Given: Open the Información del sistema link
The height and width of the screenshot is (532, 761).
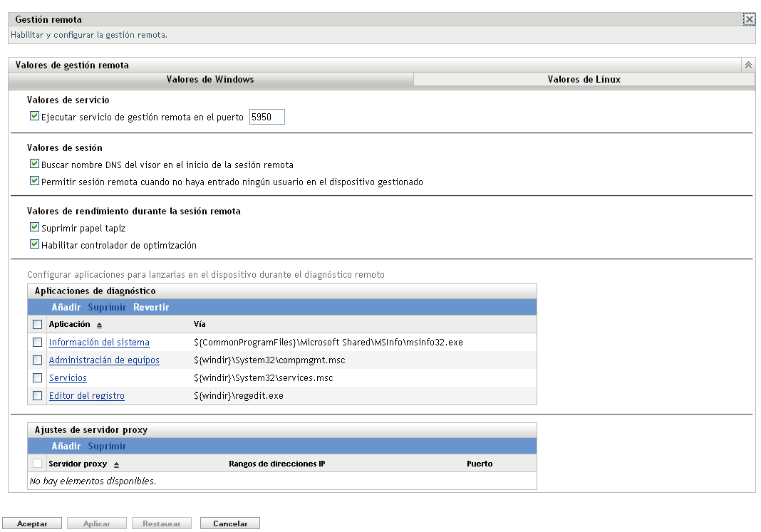Looking at the screenshot, I should tap(98, 342).
